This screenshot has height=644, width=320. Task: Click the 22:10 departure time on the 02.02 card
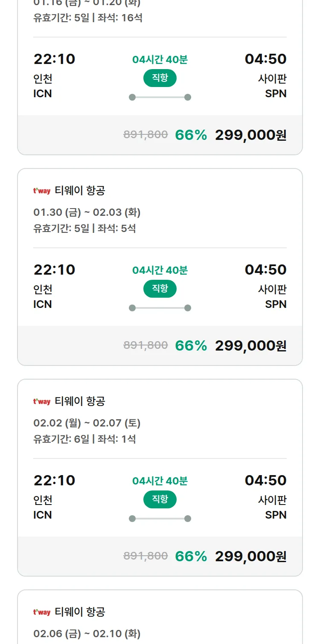click(54, 480)
